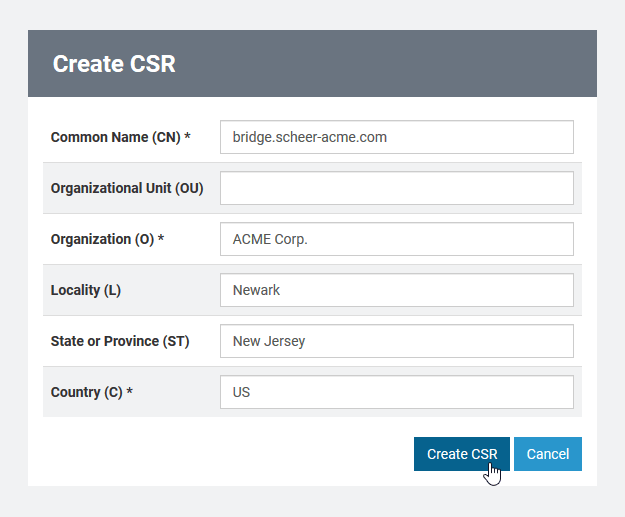Cancel the Create CSR dialog
Screen dimensions: 625x517
tap(548, 454)
